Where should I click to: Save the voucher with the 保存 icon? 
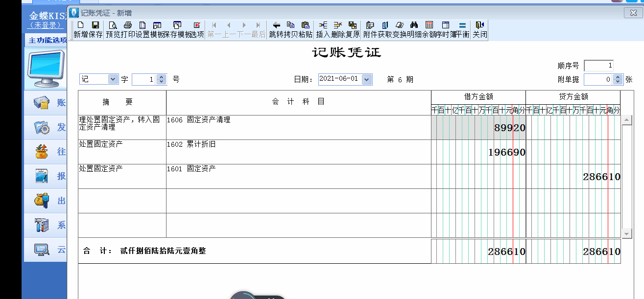click(95, 25)
